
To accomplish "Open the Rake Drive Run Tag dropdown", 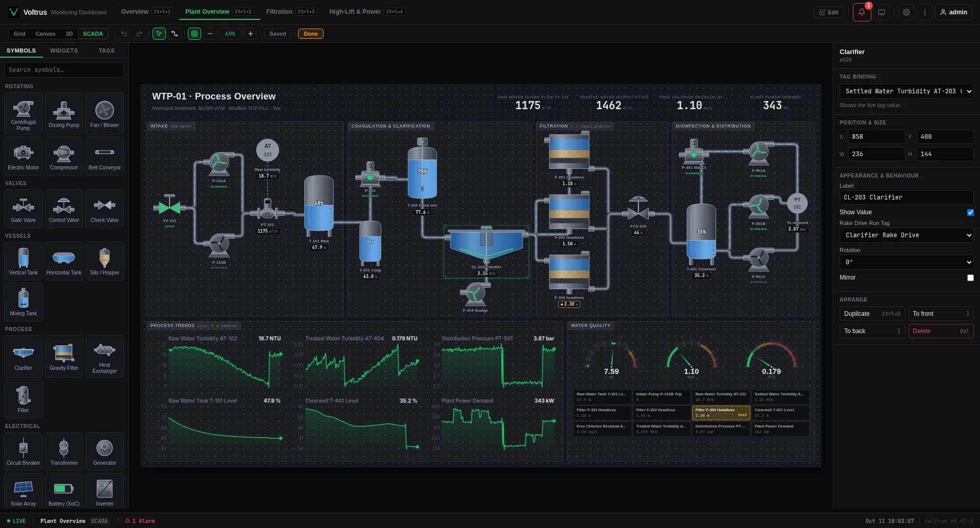I will (x=906, y=235).
